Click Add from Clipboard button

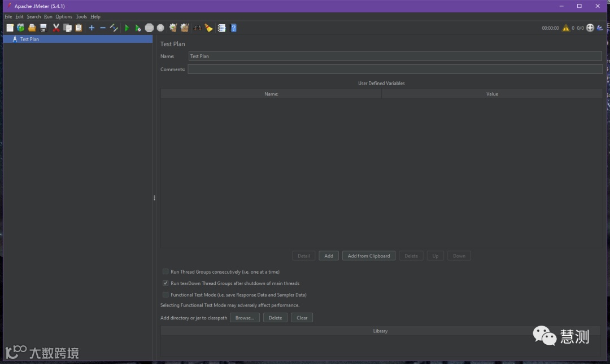point(369,256)
